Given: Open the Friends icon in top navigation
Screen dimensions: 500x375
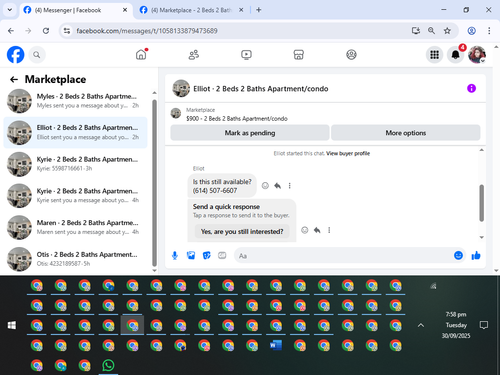Looking at the screenshot, I should [194, 54].
